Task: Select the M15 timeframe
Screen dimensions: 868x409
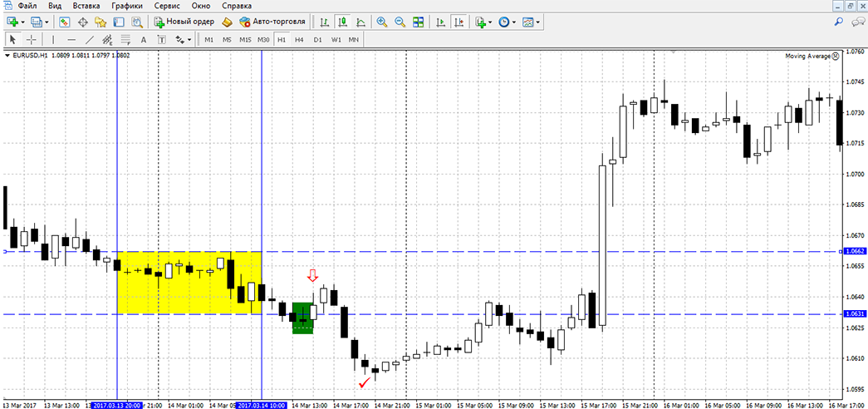Action: point(245,39)
